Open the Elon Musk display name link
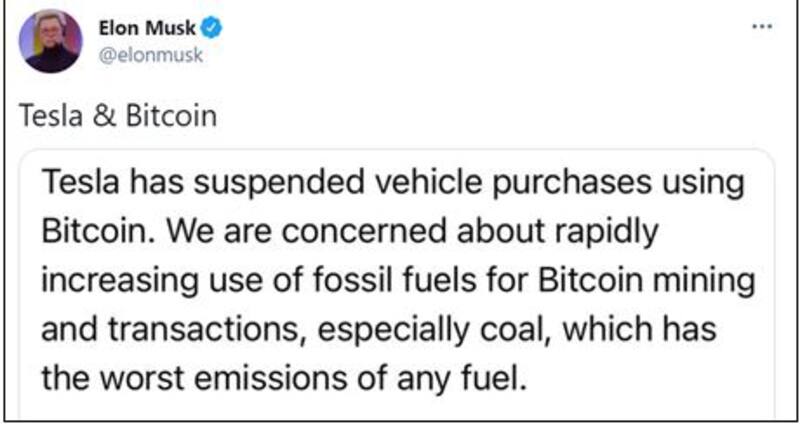The image size is (800, 424). pos(147,29)
